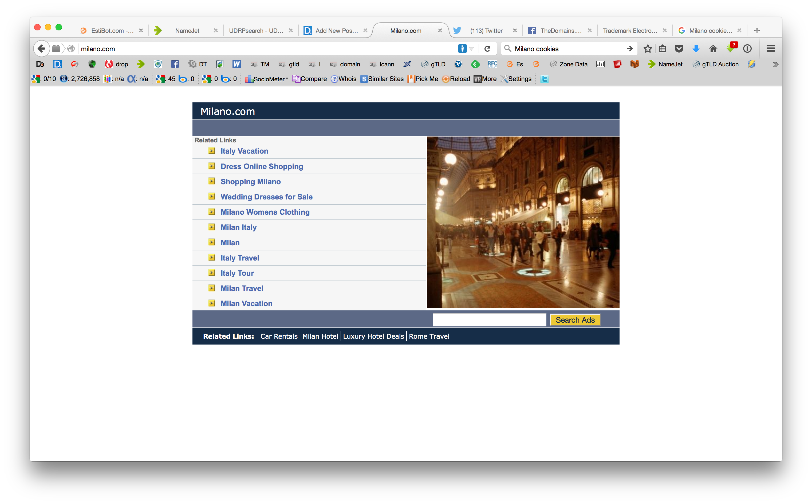This screenshot has width=812, height=504.
Task: Open a new tab with plus button
Action: click(x=757, y=31)
